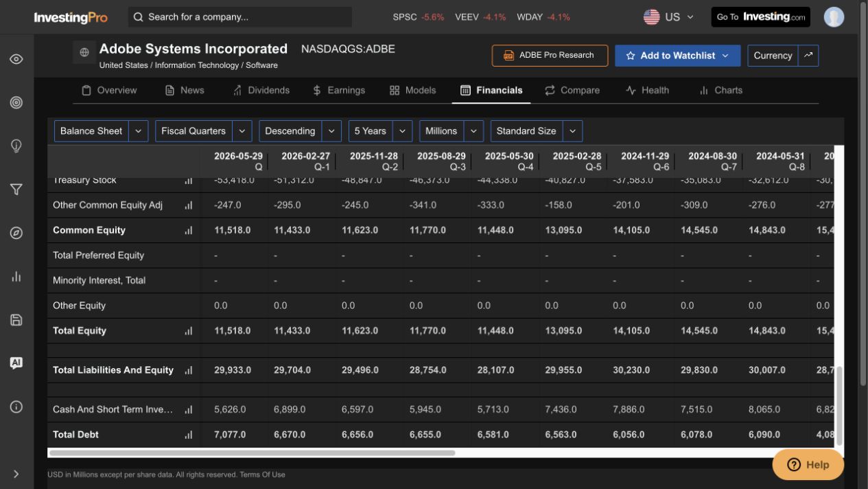Open the 5 Years range dropdown

380,131
